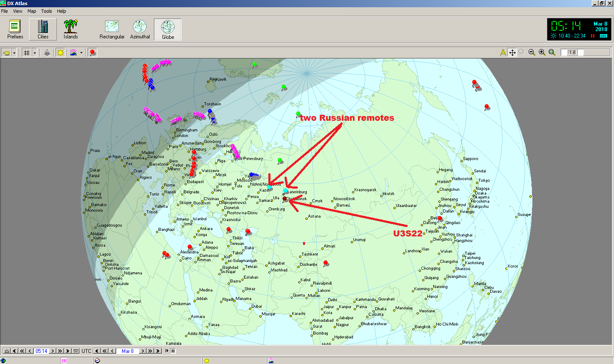The width and height of the screenshot is (614, 364).
Task: Open the label tag dropdown arrow
Action: (x=14, y=52)
